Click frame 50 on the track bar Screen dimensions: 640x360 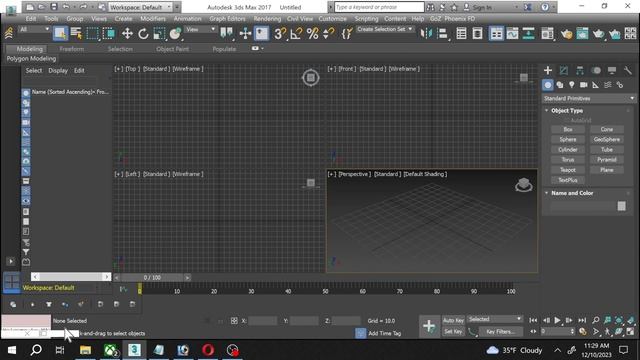[325, 291]
